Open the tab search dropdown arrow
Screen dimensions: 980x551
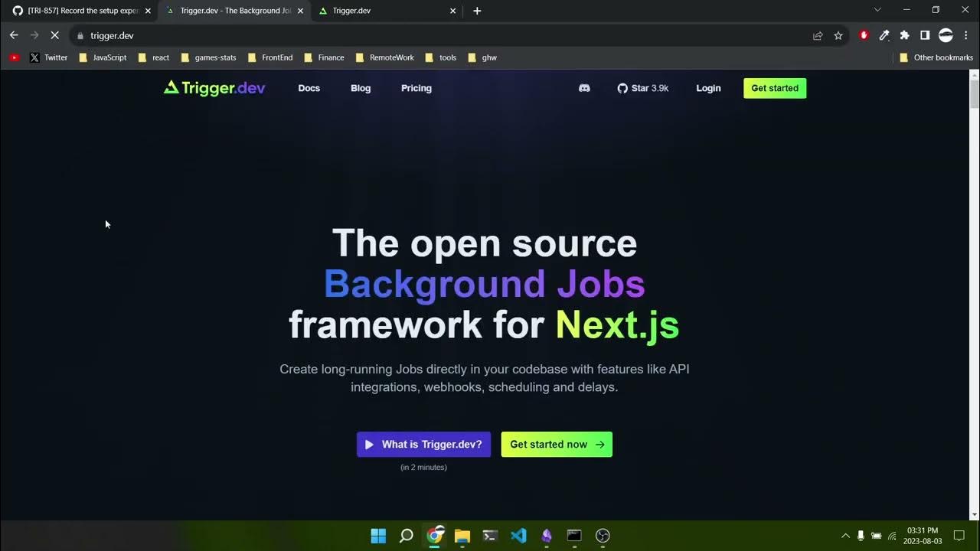point(877,10)
